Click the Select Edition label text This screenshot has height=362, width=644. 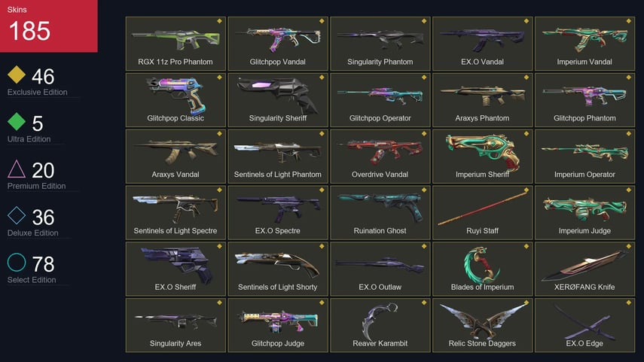[32, 280]
